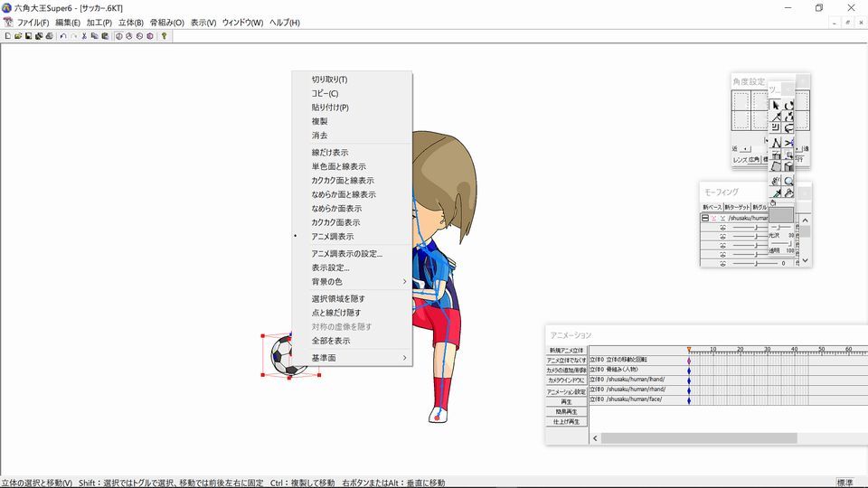Screen dimensions: 868x488
Task: Choose 選択領域を隠す menu item
Action: [x=352, y=299]
